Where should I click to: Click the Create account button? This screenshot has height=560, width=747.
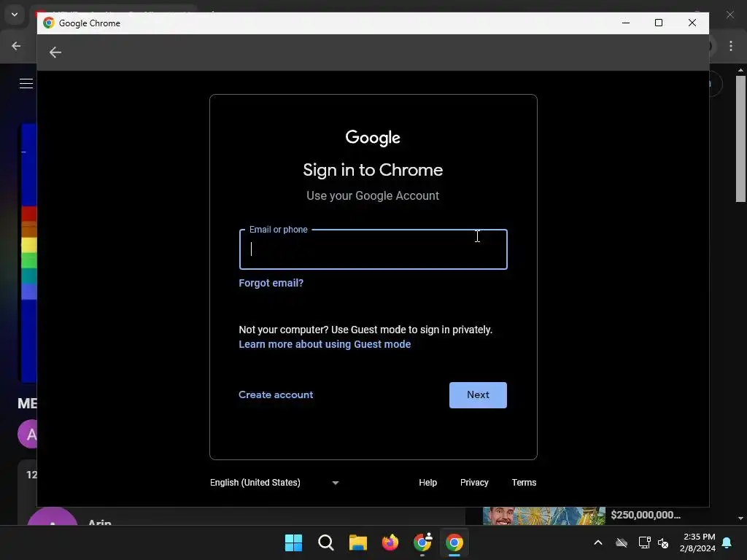[x=276, y=394]
